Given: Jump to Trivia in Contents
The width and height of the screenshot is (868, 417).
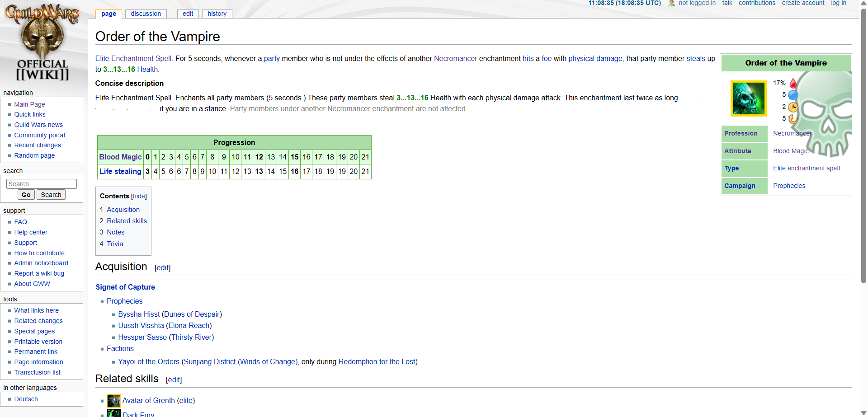Looking at the screenshot, I should pos(115,244).
